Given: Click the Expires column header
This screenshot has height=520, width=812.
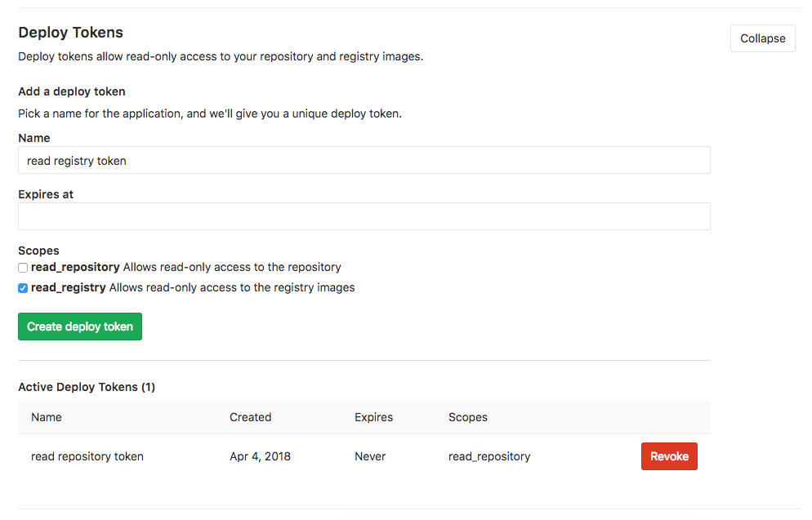Looking at the screenshot, I should pyautogui.click(x=373, y=416).
